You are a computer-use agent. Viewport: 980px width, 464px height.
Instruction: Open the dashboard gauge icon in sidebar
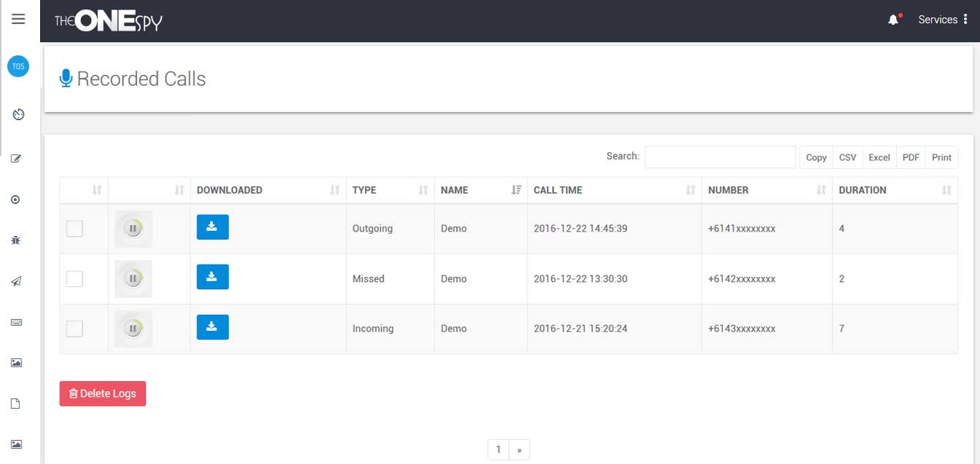coord(18,114)
